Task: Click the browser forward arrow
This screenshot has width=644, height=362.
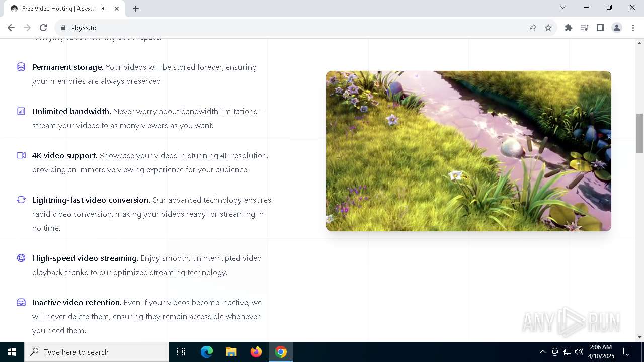Action: [x=27, y=28]
